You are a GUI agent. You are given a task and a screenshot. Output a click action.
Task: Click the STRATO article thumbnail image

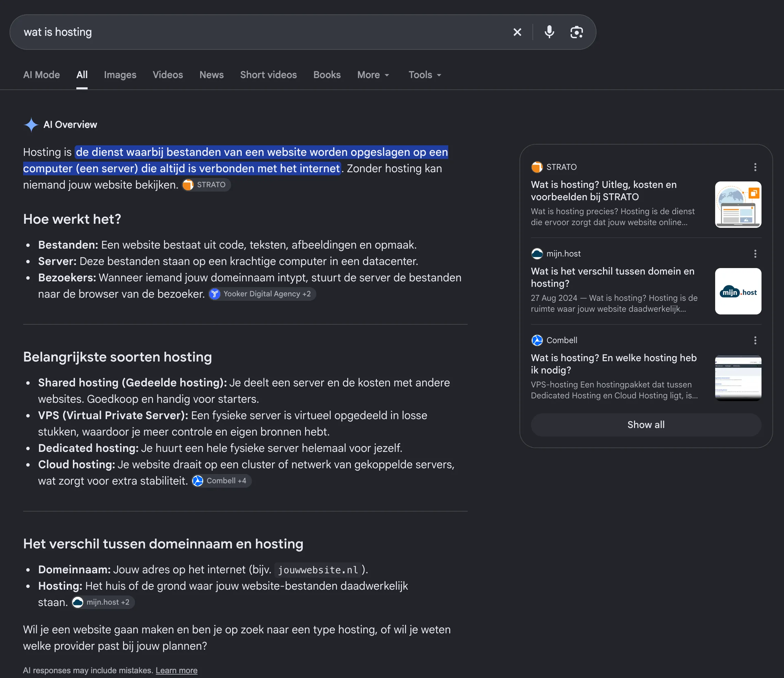738,204
